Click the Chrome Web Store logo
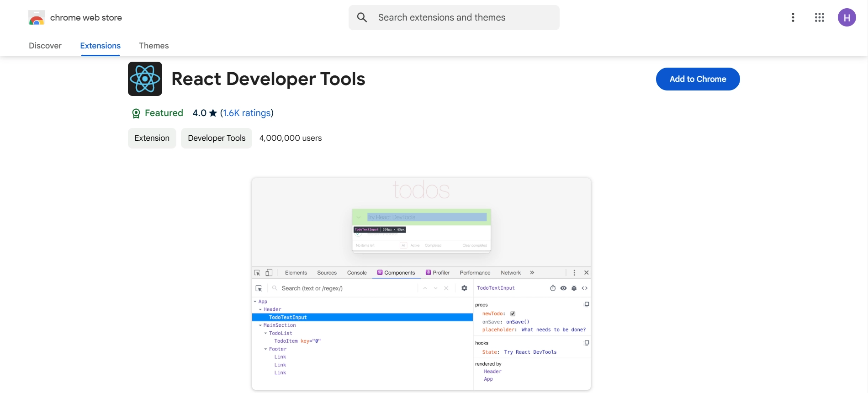 pos(36,18)
